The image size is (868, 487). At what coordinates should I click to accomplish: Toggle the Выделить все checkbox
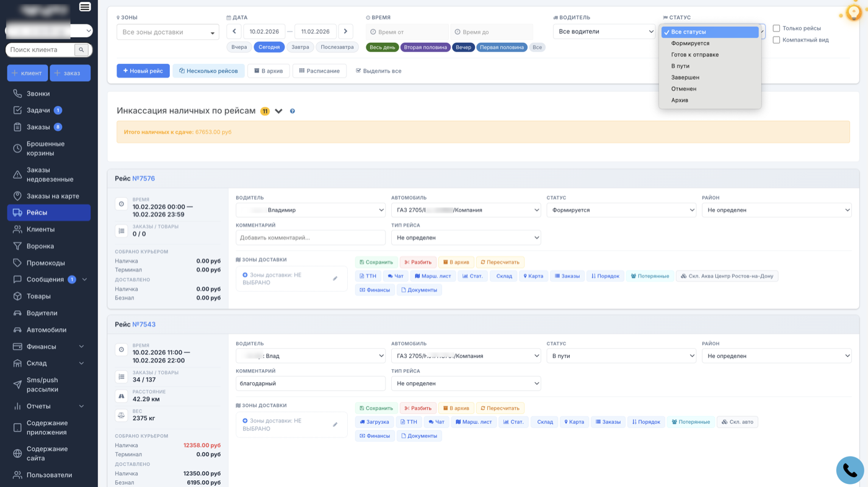(358, 71)
